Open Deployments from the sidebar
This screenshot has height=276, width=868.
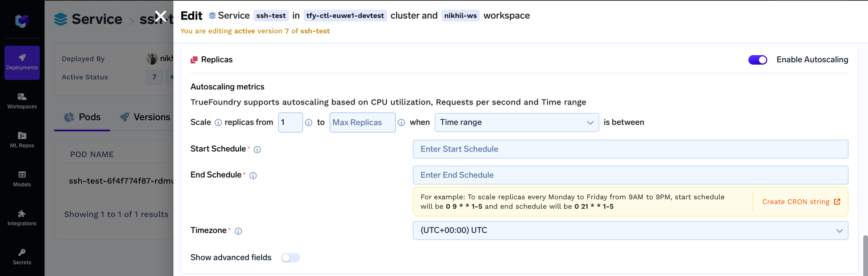[22, 62]
